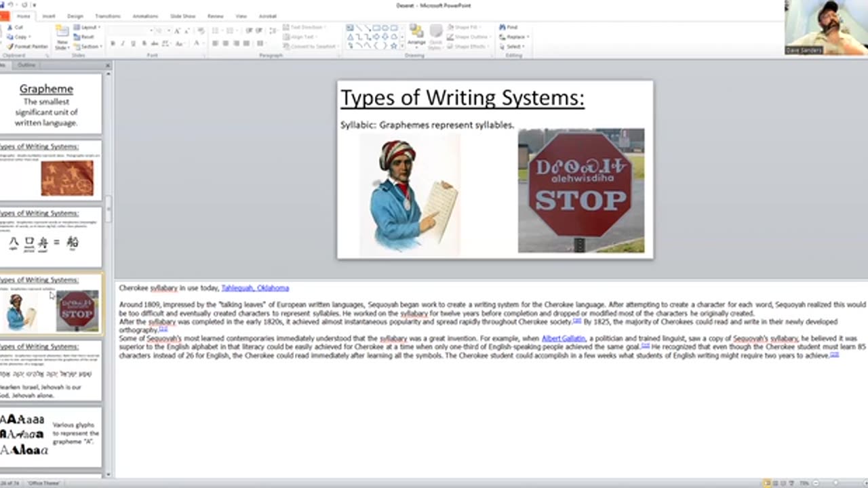
Task: Toggle Bold formatting
Action: (x=113, y=43)
